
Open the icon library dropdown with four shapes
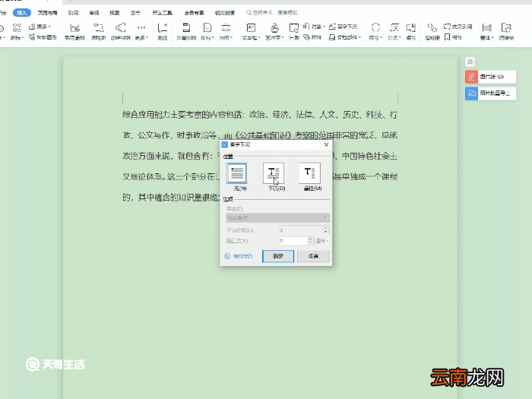17,31
